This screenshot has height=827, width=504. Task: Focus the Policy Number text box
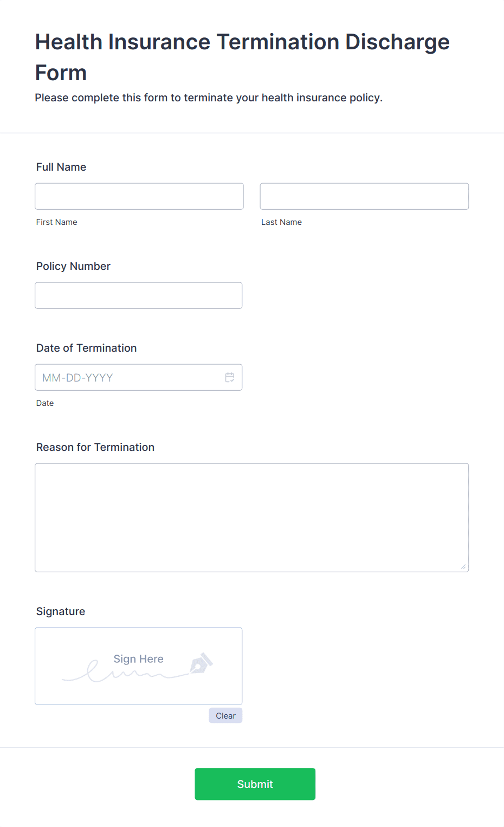[139, 295]
